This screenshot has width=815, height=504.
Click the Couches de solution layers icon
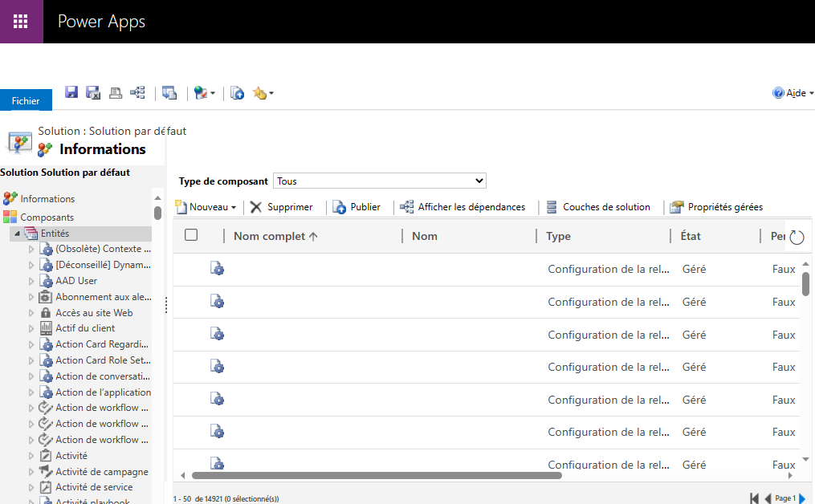(552, 207)
